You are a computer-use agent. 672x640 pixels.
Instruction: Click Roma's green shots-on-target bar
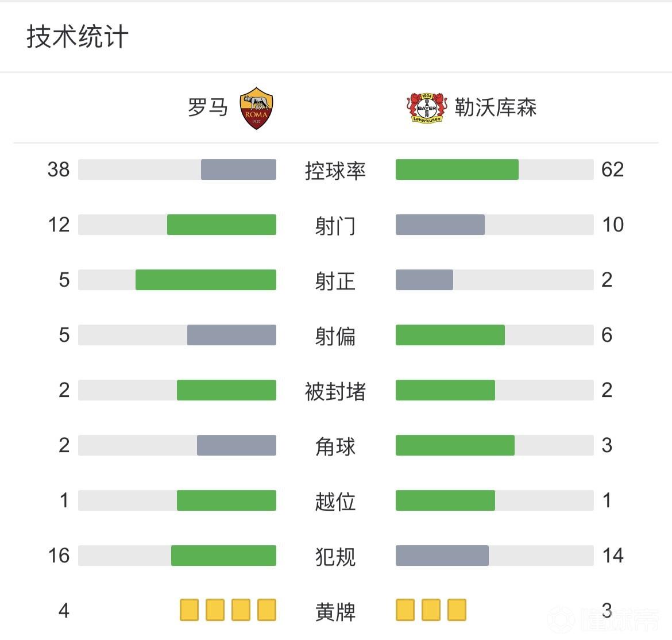pos(206,280)
